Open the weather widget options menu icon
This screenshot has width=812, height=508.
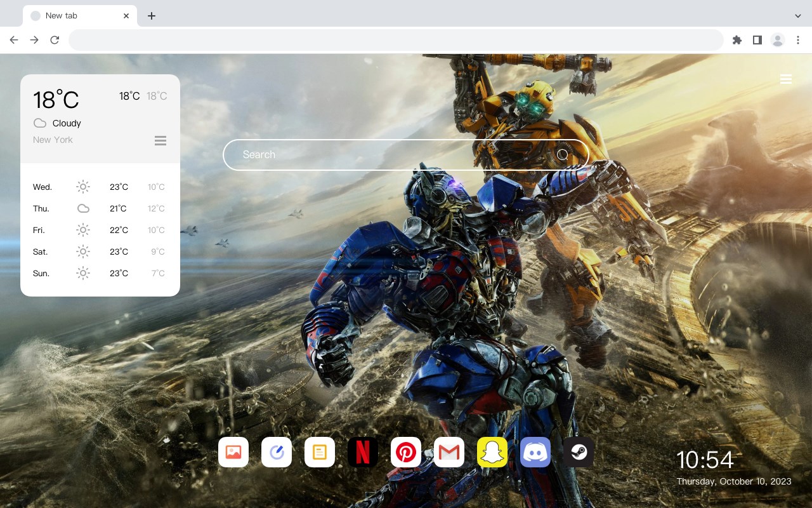(160, 140)
